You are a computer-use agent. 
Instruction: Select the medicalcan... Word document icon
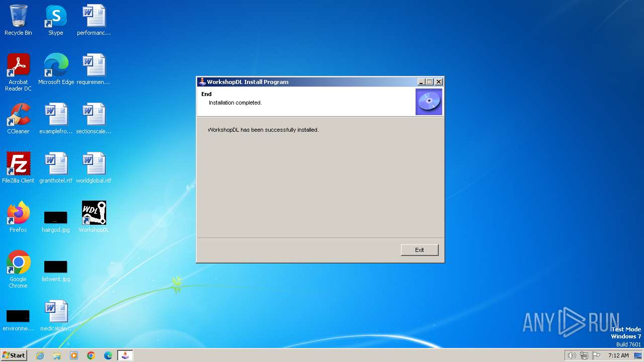click(x=56, y=316)
